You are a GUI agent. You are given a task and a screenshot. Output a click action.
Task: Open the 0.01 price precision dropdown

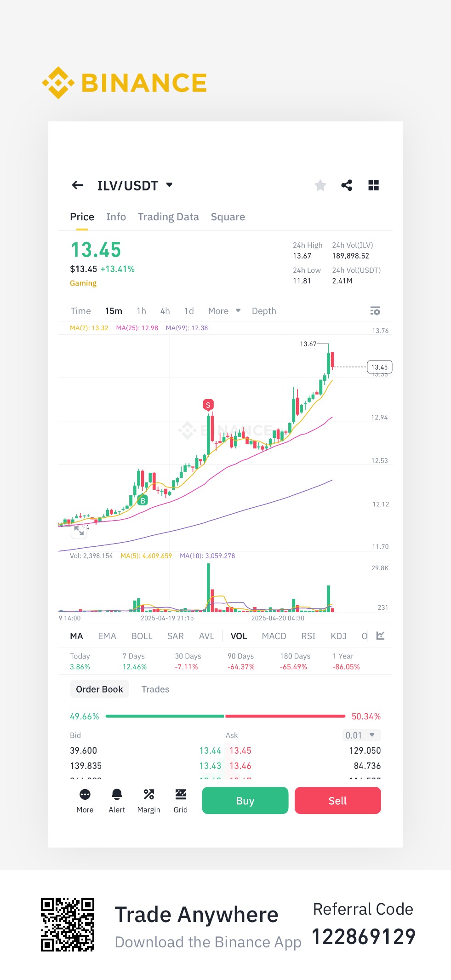(361, 735)
